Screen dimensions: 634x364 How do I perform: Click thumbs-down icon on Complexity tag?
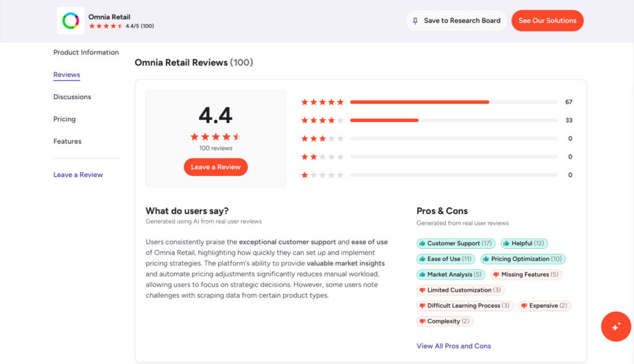click(x=422, y=321)
